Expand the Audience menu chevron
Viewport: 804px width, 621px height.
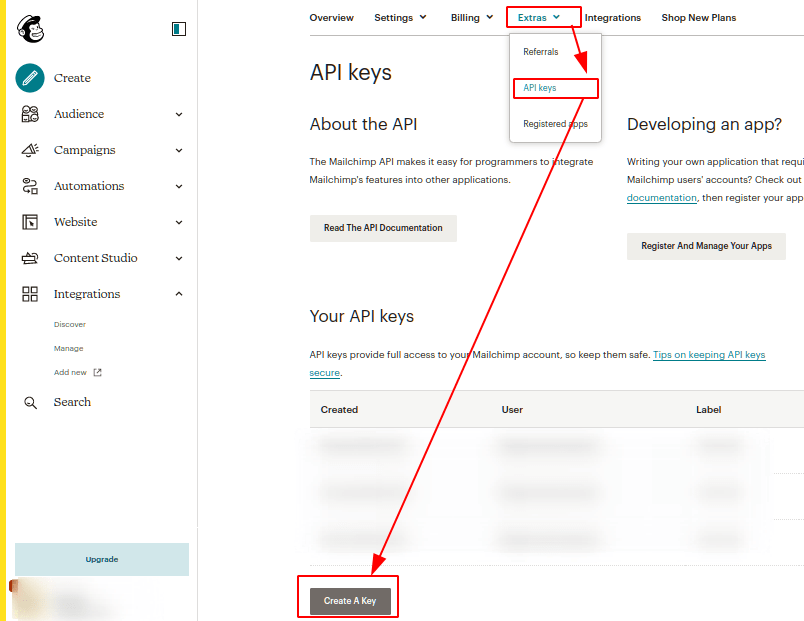click(x=179, y=114)
